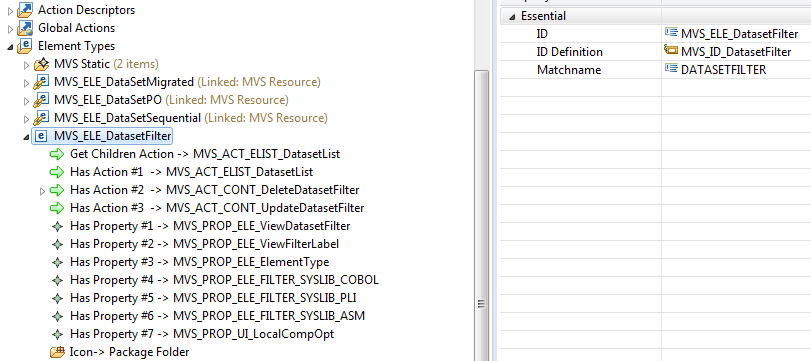
Task: Click the MVS Static group icon
Action: pos(41,64)
